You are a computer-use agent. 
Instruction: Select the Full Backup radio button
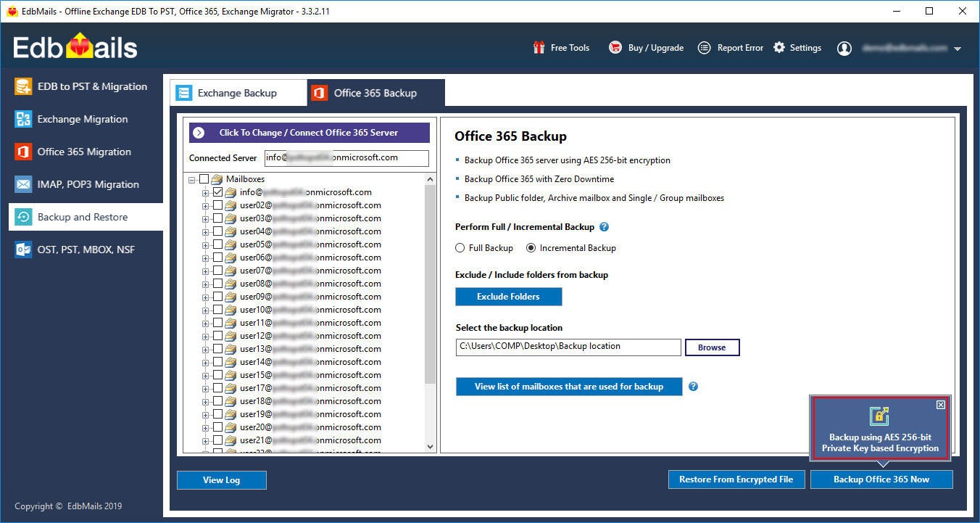pos(460,248)
